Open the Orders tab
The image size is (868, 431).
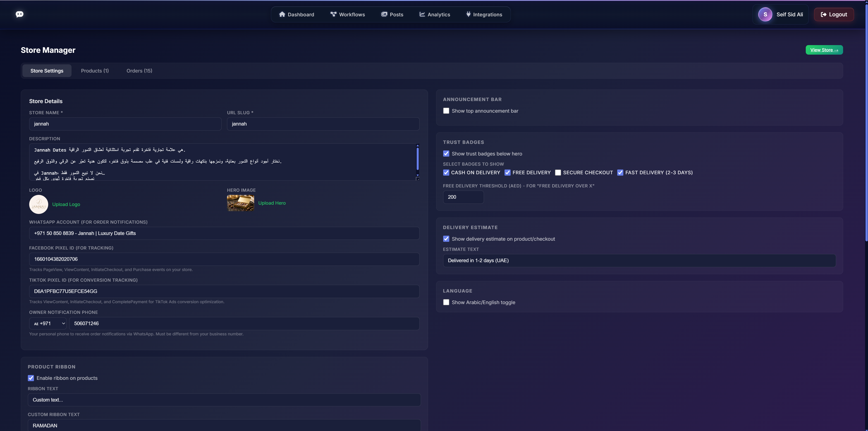[x=139, y=70]
